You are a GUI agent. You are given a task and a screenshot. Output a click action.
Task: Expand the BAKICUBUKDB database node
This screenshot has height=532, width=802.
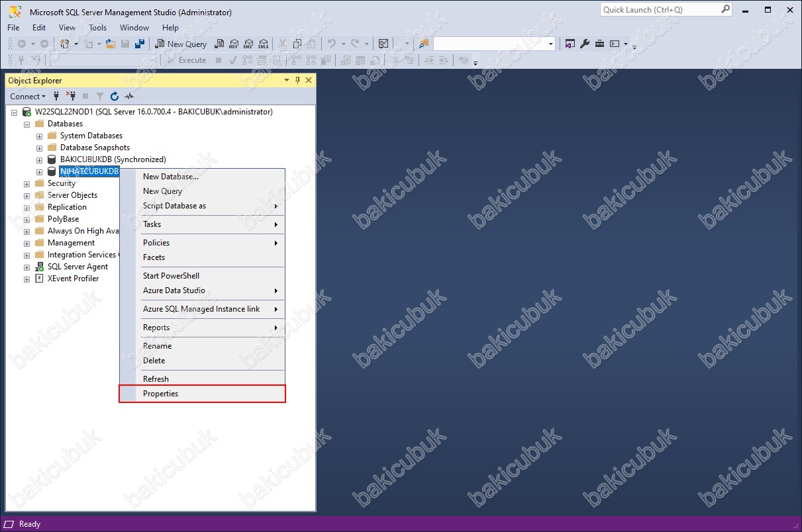(39, 160)
